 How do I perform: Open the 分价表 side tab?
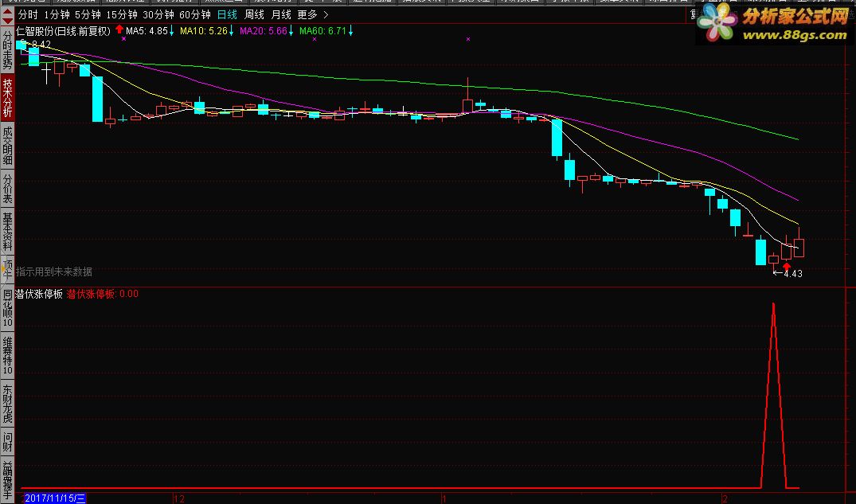tap(7, 188)
